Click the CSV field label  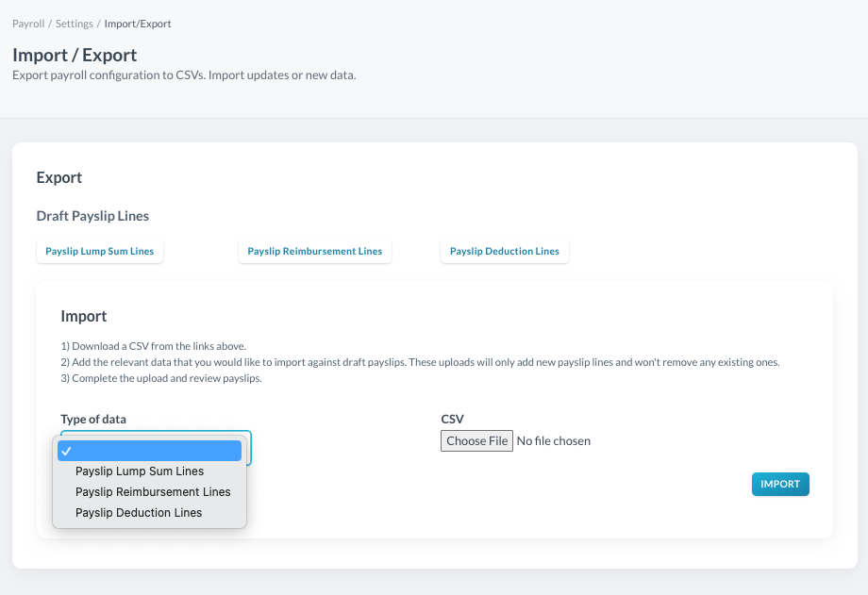452,420
